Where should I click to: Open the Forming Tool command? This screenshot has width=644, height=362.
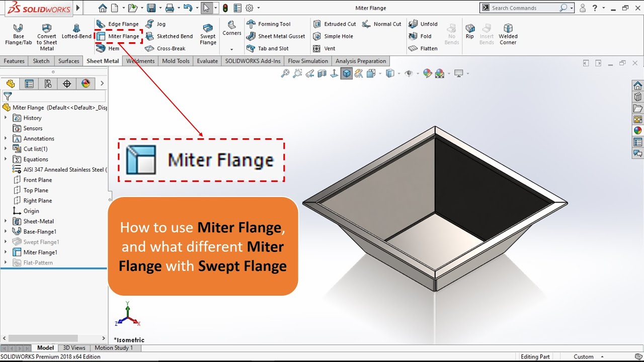(x=269, y=24)
